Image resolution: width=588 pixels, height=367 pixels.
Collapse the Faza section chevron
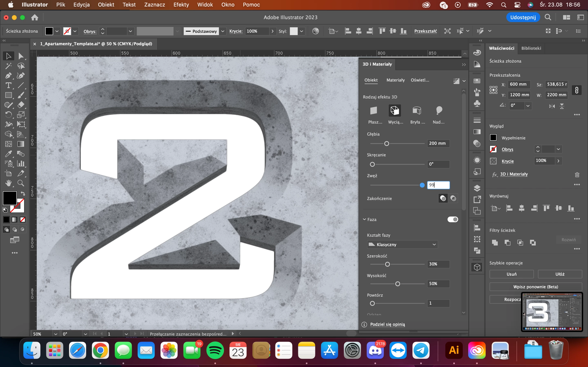[x=364, y=219]
